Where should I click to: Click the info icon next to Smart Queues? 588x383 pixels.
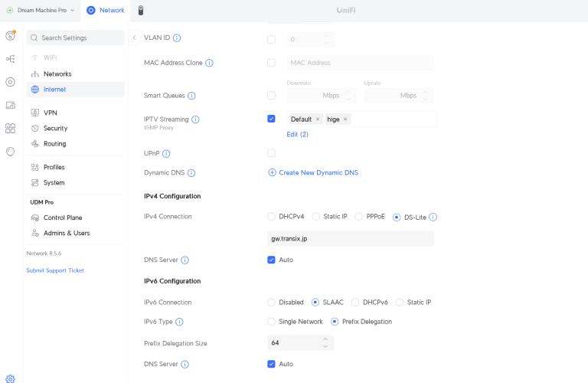(x=191, y=96)
